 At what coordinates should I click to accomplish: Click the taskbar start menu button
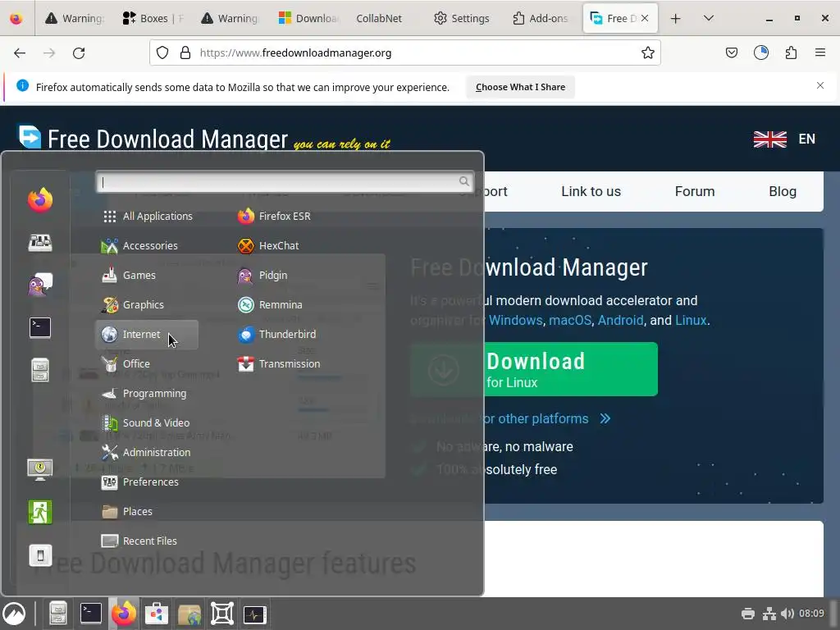tap(15, 614)
